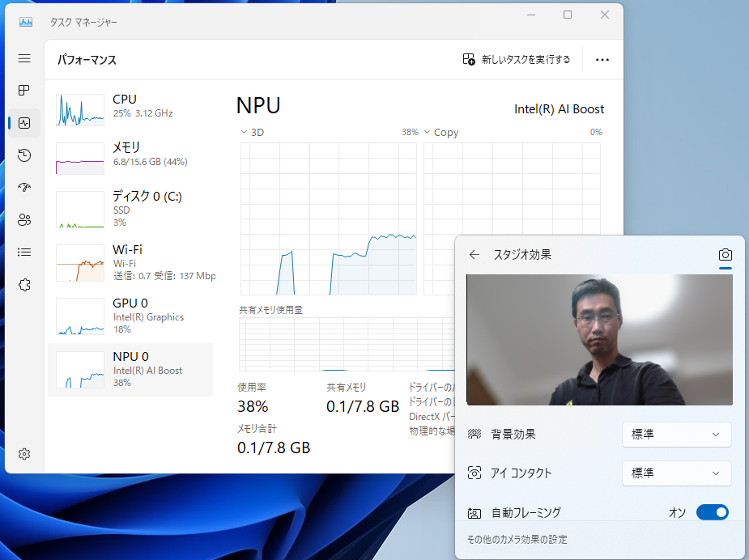Open the Startup apps page
The image size is (749, 560).
point(24,188)
